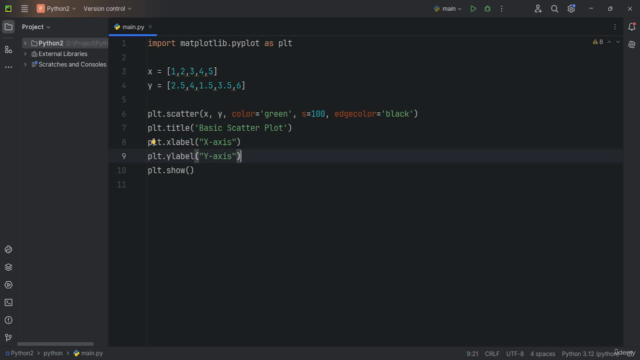Screen dimensions: 640x360
Task: Open caret position 9:21 indicator
Action: (472, 354)
